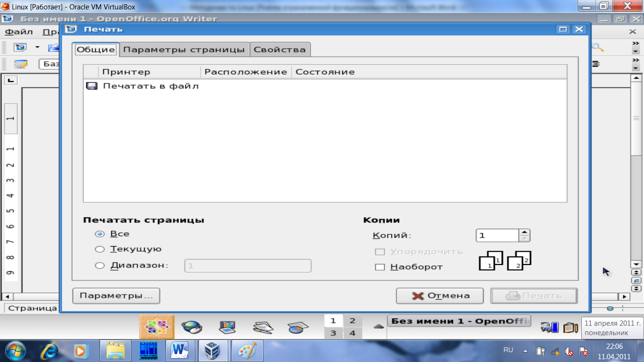The width and height of the screenshot is (644, 362).
Task: Click the Styles and Formatting icon in Writer
Action: tap(20, 64)
